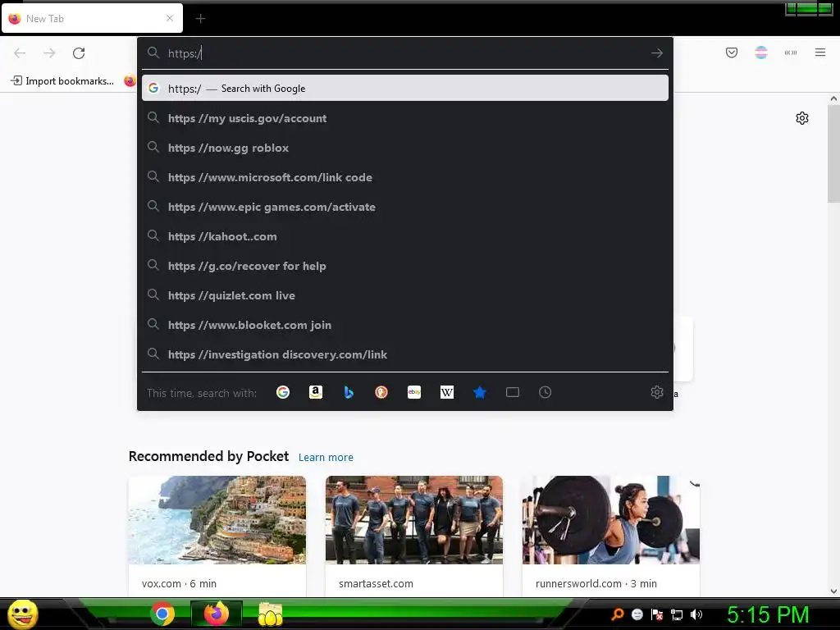Click the scrollbar down arrow
Viewport: 840px width, 630px height.
click(x=833, y=591)
